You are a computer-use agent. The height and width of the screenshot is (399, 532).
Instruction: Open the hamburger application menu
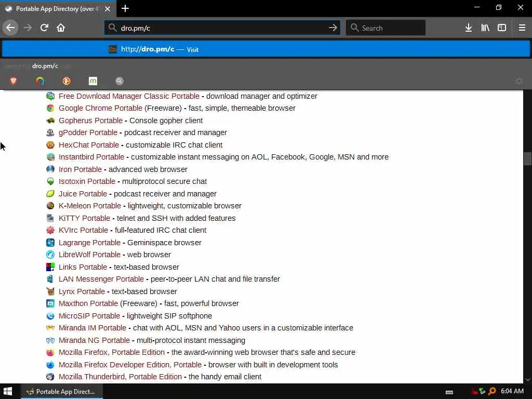[x=522, y=28]
